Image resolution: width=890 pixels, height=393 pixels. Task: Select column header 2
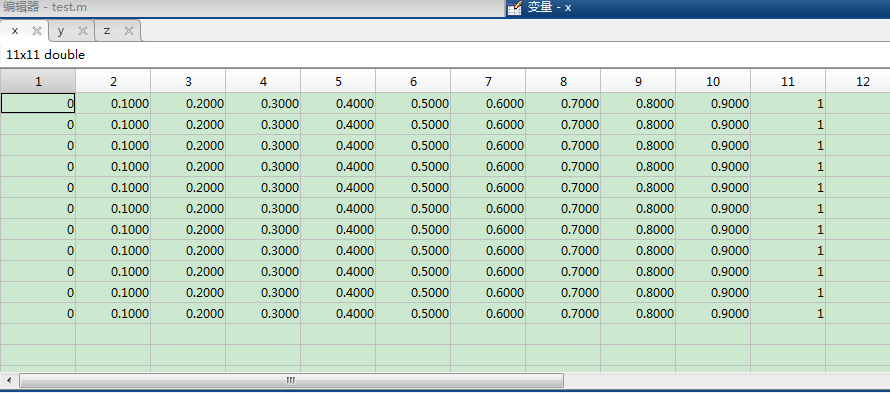click(x=114, y=82)
